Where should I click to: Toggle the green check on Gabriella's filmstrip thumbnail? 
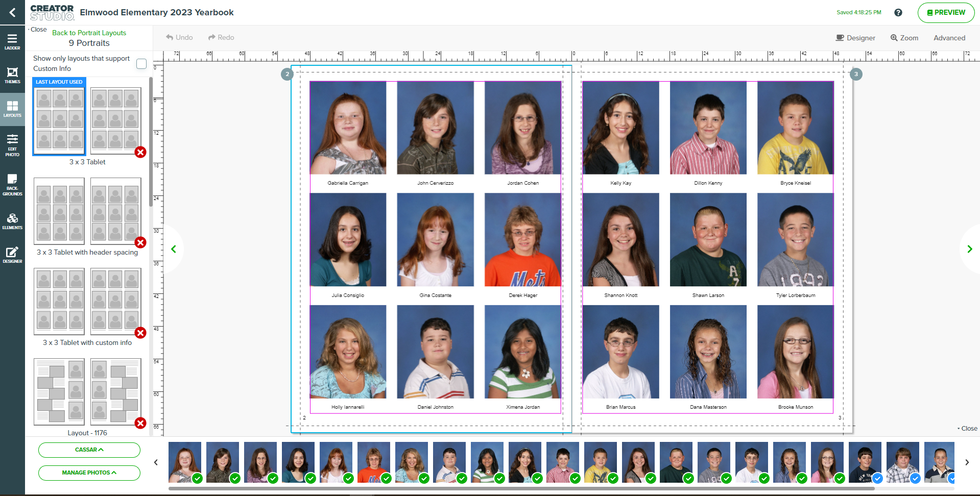[x=198, y=479]
